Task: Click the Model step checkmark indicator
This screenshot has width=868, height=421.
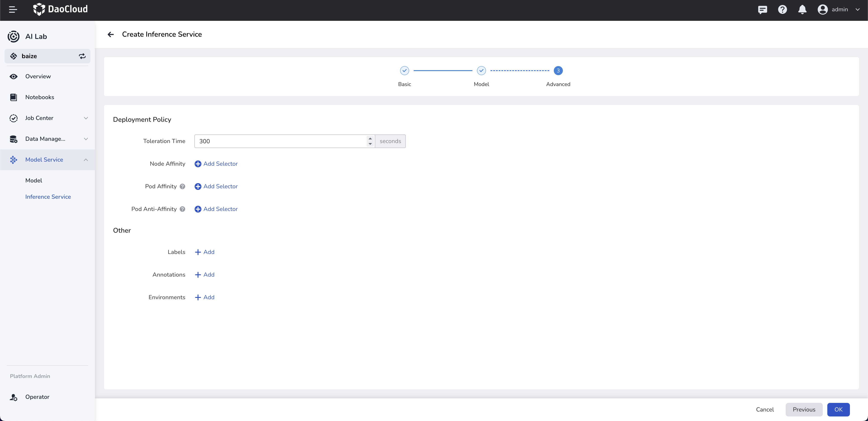Action: click(481, 70)
